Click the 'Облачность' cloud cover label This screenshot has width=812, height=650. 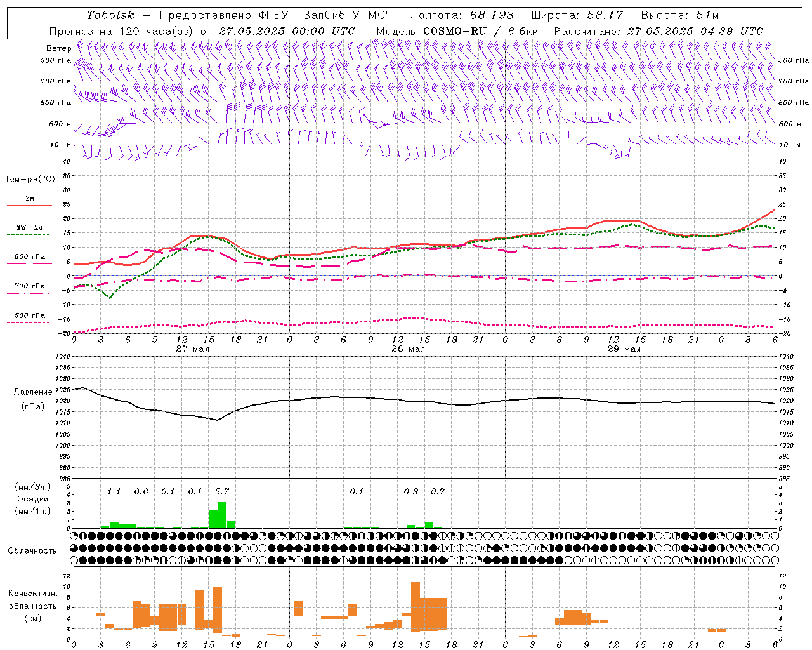(x=32, y=551)
